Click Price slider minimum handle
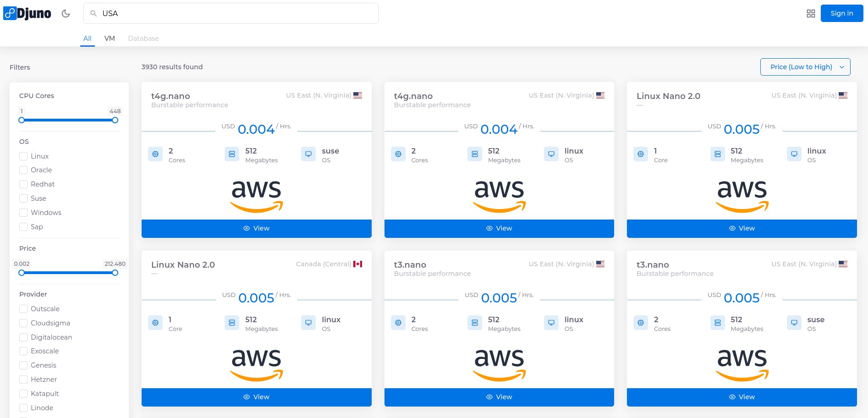868x418 pixels. [x=22, y=273]
